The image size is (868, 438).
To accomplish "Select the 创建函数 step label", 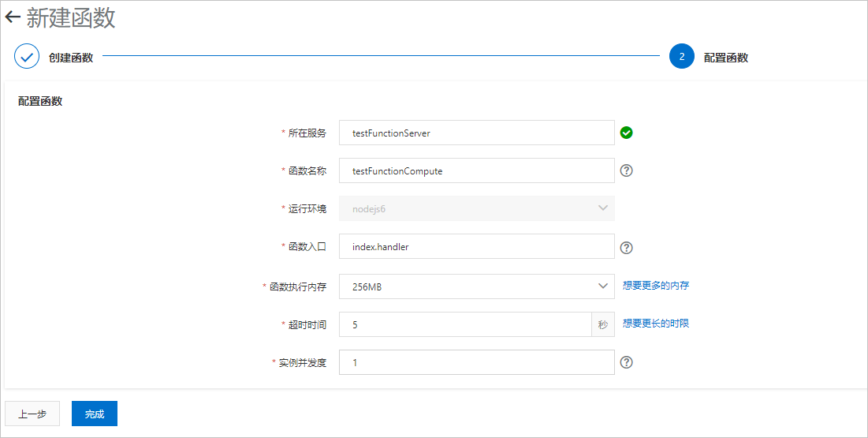I will click(x=71, y=57).
